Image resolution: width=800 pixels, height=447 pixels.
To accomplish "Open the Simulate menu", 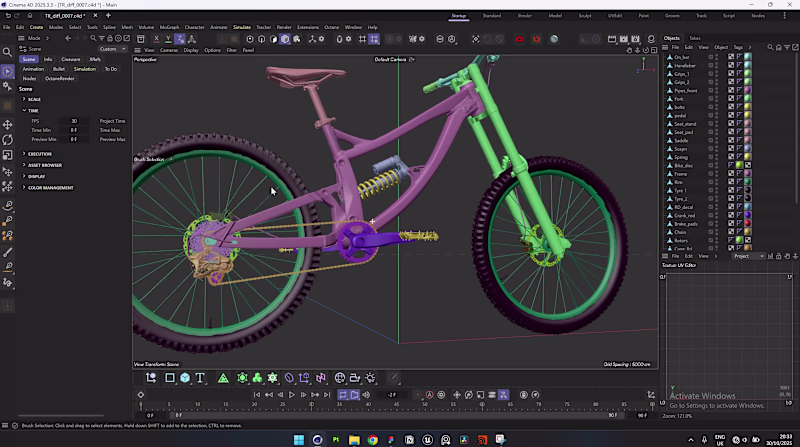I will (x=242, y=27).
